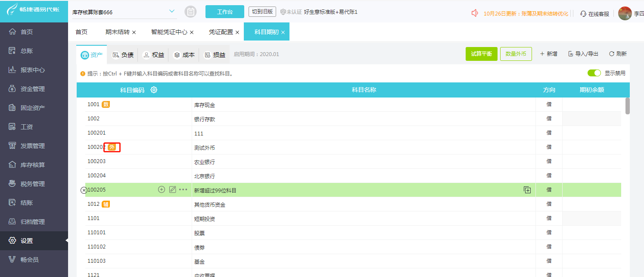Select the 科目期初 tab
Viewport: 644px width, 277px height.
(266, 32)
